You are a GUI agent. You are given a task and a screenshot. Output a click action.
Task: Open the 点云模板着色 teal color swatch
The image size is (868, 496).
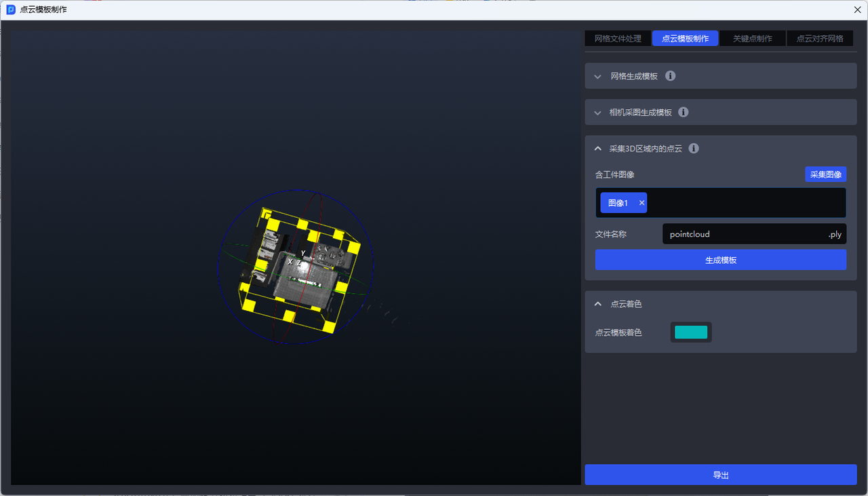[691, 332]
